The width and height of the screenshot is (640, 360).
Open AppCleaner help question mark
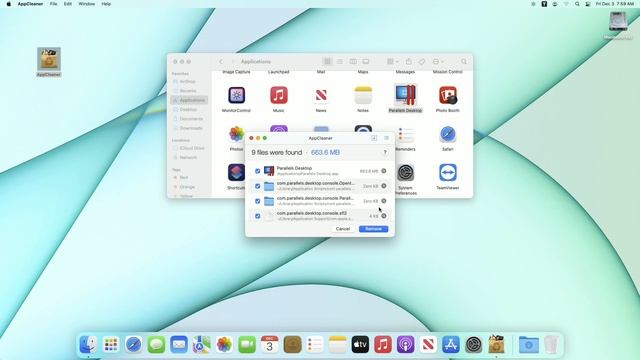(x=384, y=152)
